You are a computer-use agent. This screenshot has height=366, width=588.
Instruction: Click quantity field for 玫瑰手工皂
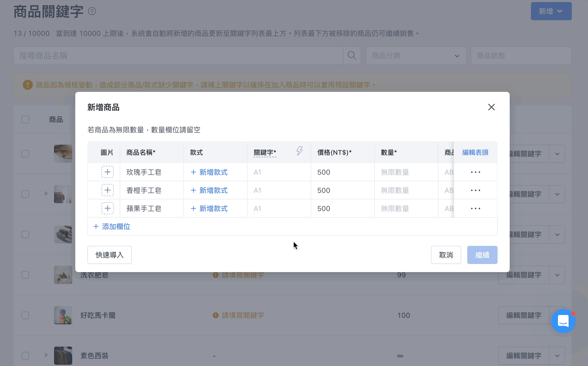406,172
